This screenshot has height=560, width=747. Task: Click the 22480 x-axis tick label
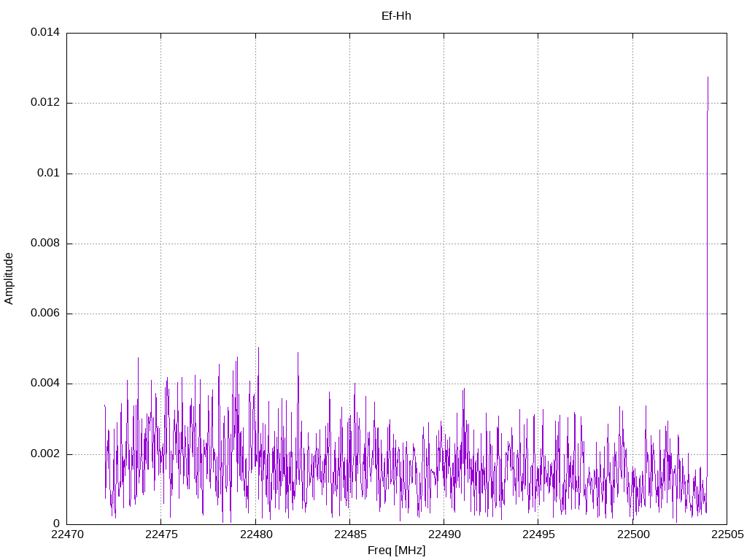tap(255, 534)
